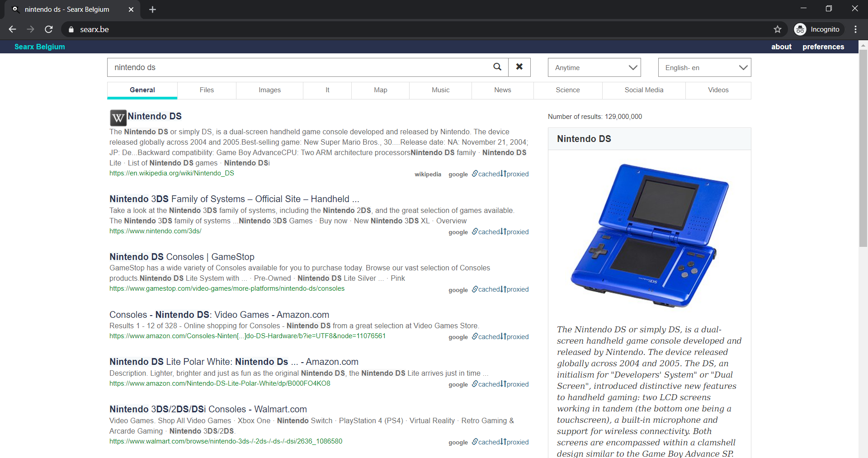
Task: Open the about page link
Action: click(x=781, y=47)
